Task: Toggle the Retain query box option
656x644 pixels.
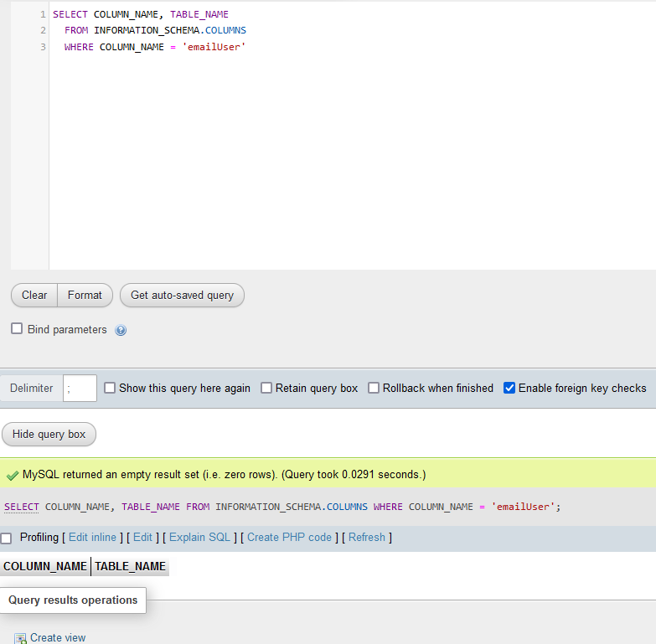Action: coord(266,388)
